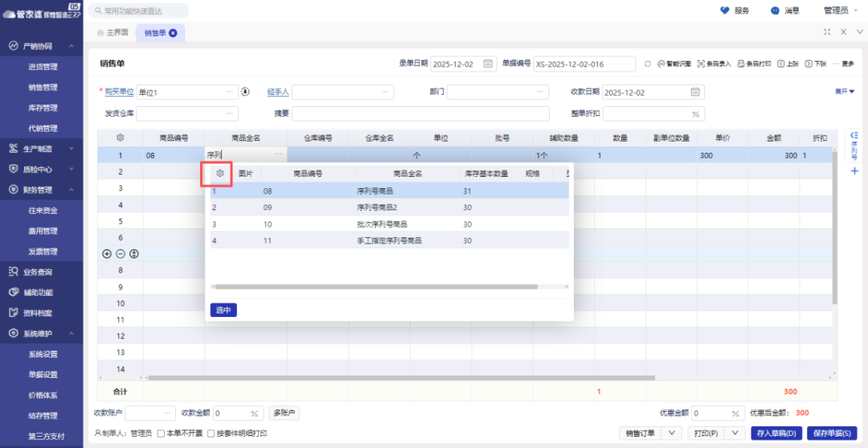Open the 收款日期 calendar picker icon

[x=695, y=92]
